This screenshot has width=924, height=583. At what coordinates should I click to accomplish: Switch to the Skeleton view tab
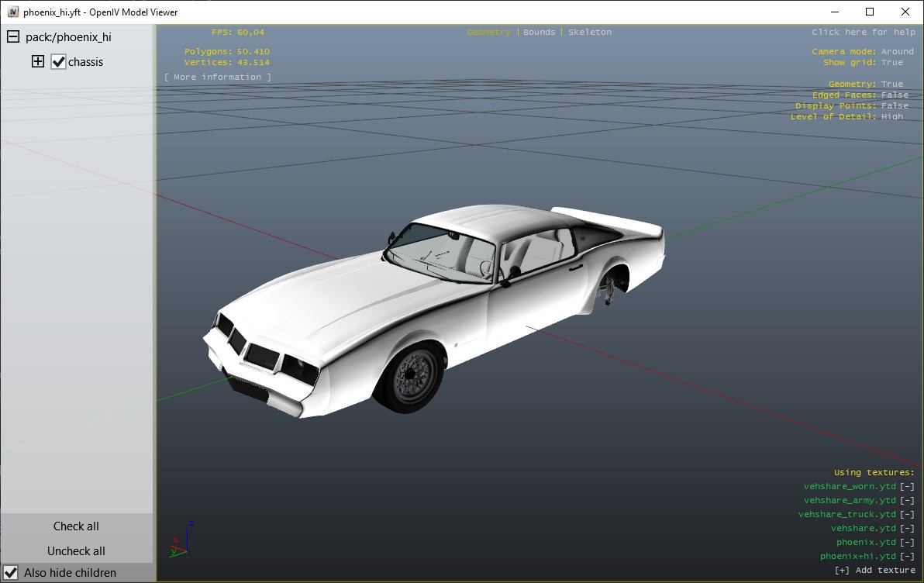click(590, 32)
